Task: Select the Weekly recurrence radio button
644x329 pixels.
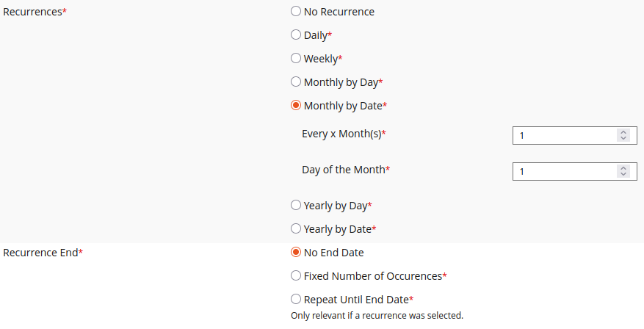Action: pos(296,58)
